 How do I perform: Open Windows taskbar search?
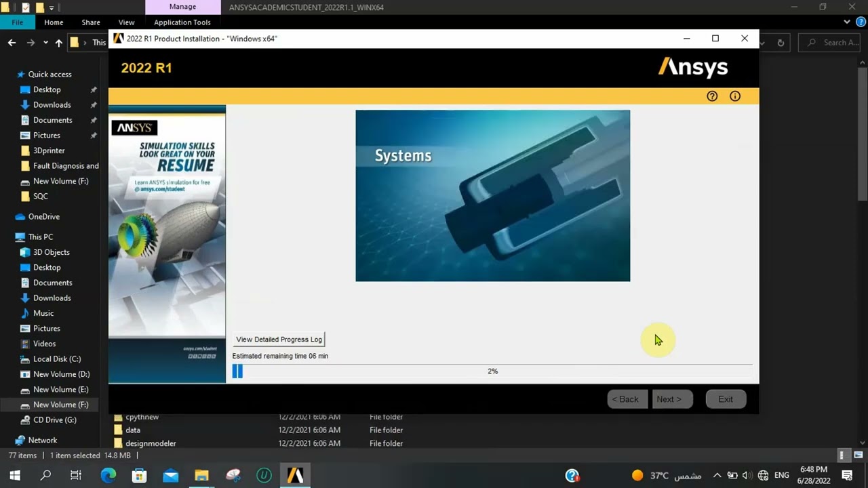pyautogui.click(x=45, y=476)
